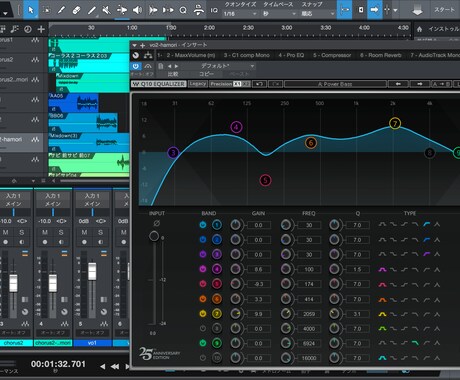Click EQ node 5 on the graph
Image resolution: width=460 pixels, height=380 pixels.
[x=265, y=180]
